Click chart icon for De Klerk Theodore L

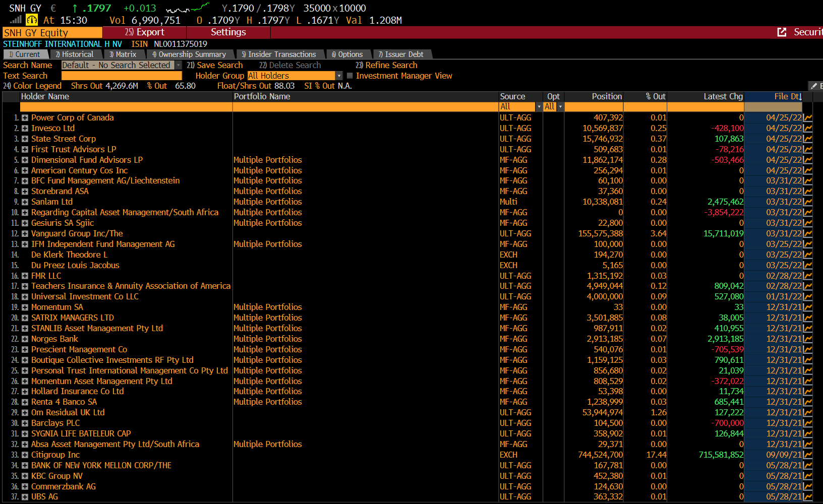point(808,255)
